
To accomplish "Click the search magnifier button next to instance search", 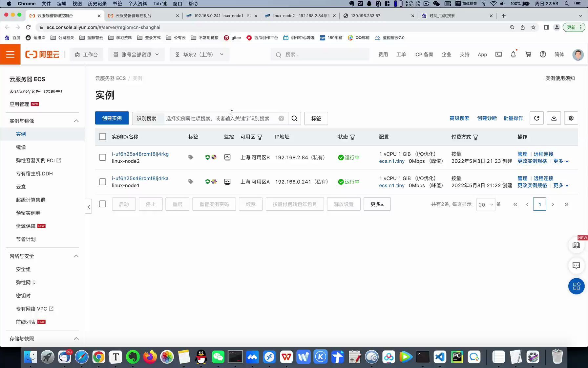I will click(294, 118).
